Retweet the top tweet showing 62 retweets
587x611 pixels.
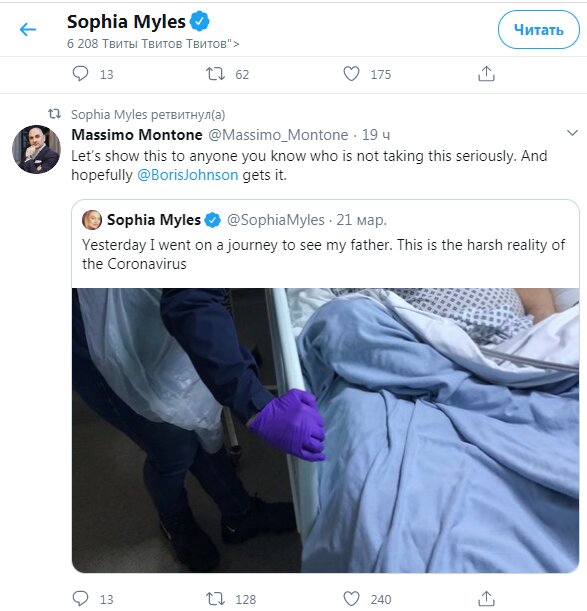[215, 74]
